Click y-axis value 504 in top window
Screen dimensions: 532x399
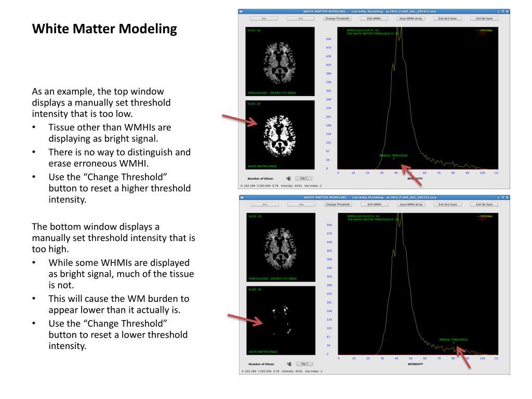pyautogui.click(x=328, y=39)
